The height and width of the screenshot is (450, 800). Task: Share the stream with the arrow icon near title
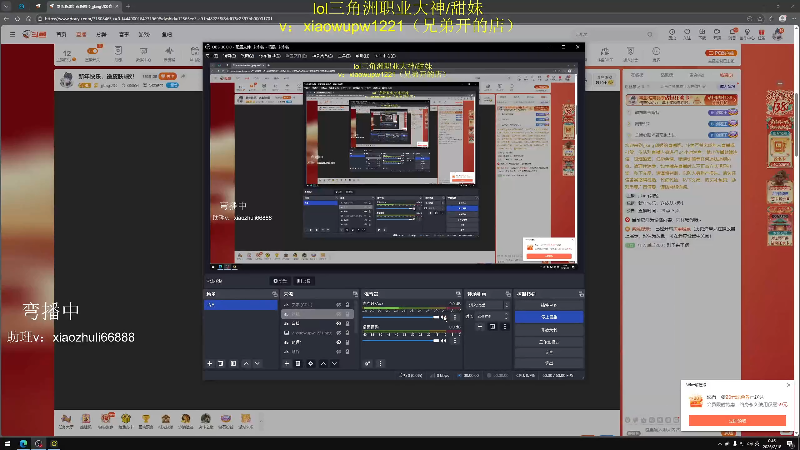tap(183, 76)
